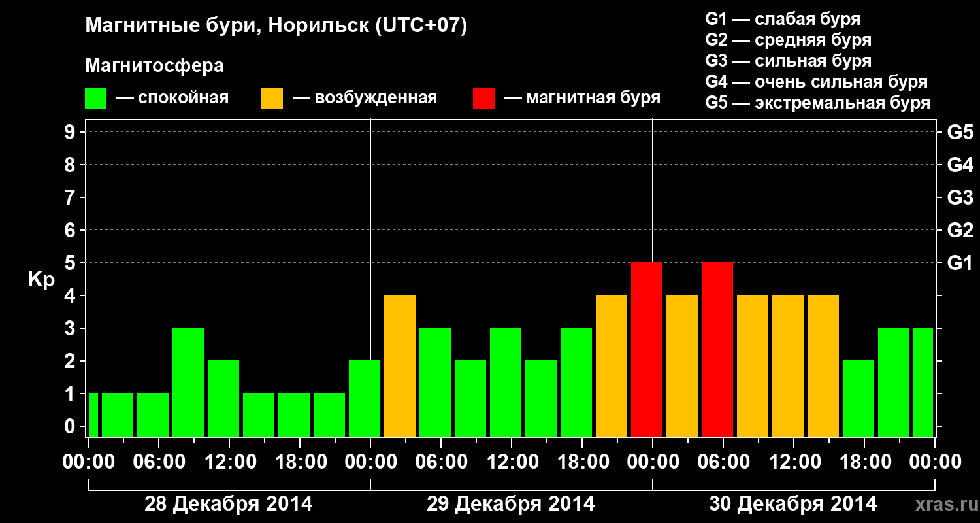Screen dimensions: 980x523
Task: Click the yellow Kp 4 bar before the first red bar
Action: (x=612, y=365)
